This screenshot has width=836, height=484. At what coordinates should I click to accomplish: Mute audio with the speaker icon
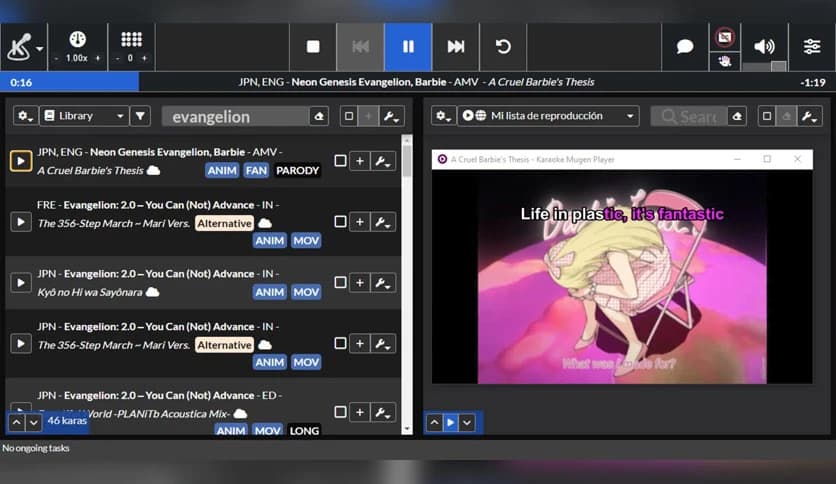click(x=764, y=46)
